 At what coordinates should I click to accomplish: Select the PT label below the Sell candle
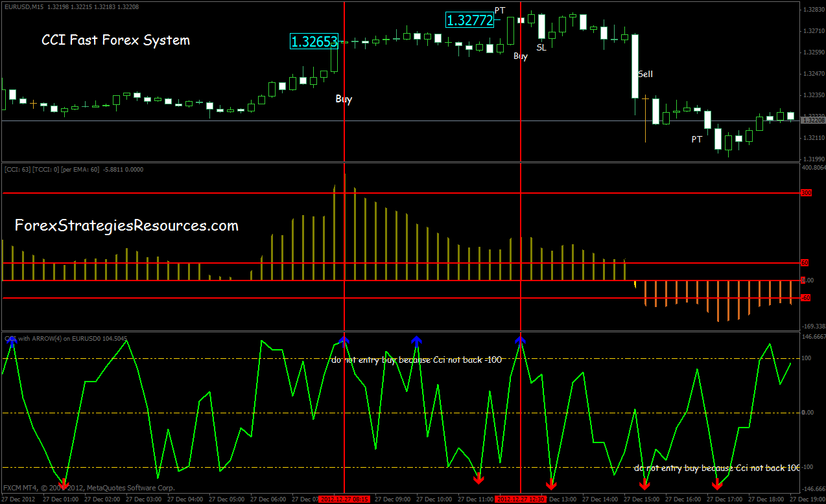tap(696, 139)
